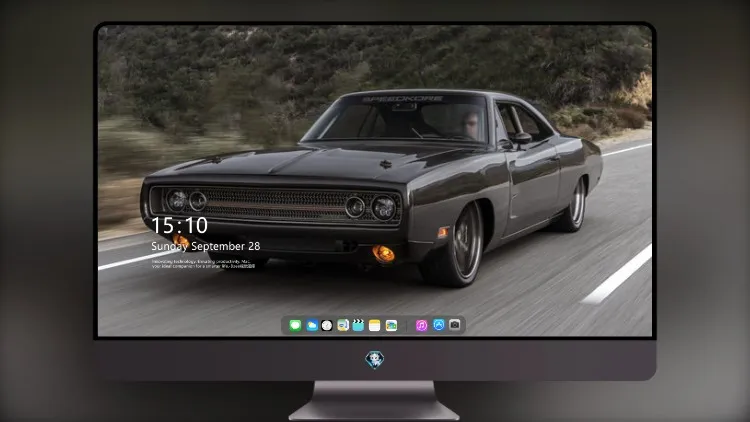
Task: Open the Clock app in dock
Action: point(327,325)
